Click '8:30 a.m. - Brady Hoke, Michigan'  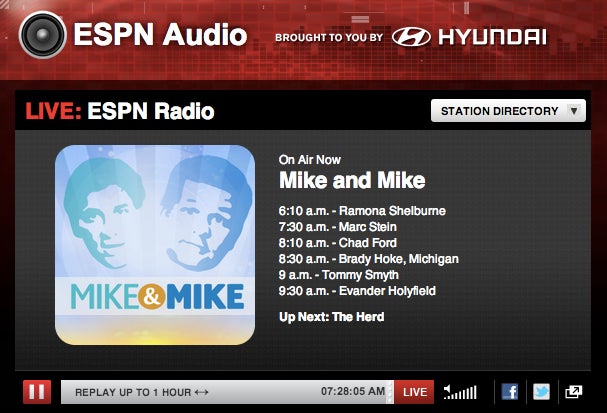point(369,259)
